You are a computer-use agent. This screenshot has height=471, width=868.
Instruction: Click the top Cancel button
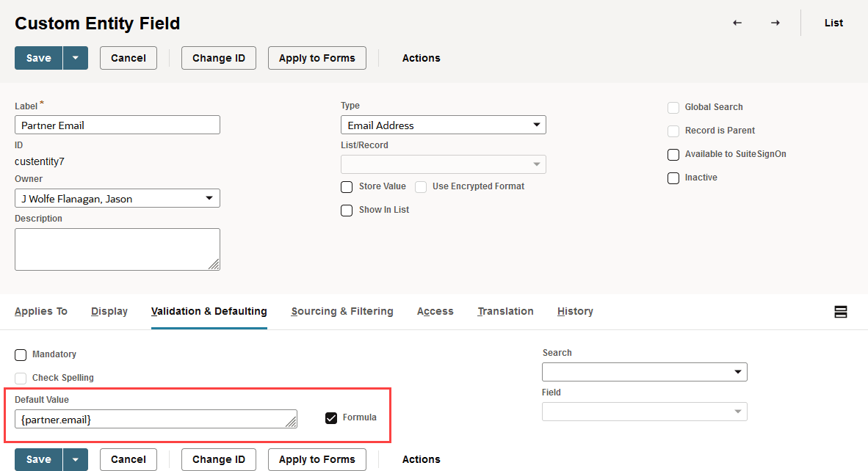pos(129,58)
